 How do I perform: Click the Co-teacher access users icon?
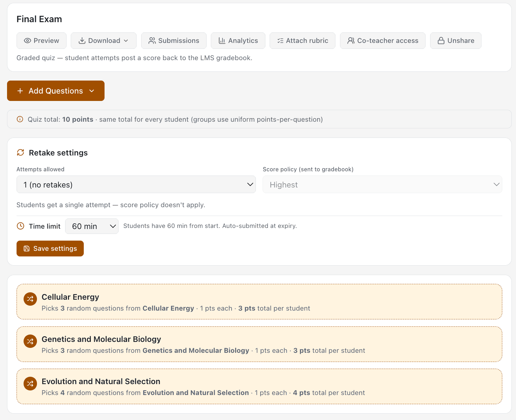[351, 41]
